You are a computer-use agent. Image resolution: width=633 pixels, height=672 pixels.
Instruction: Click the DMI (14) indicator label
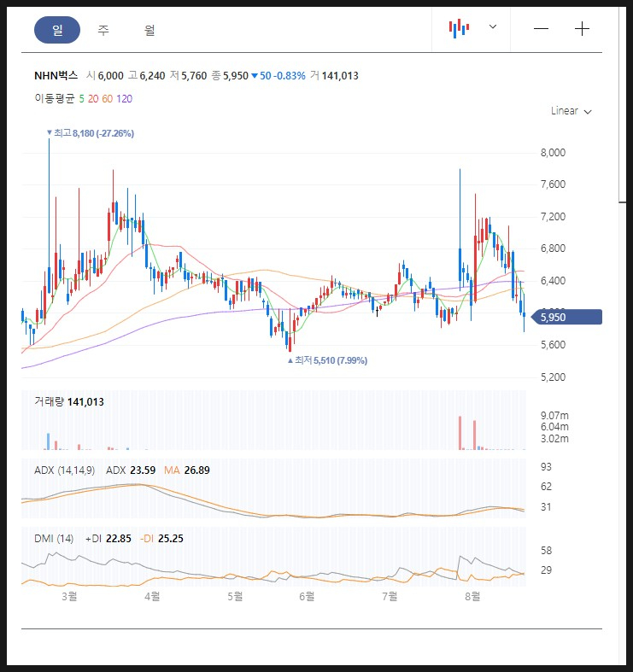[54, 539]
